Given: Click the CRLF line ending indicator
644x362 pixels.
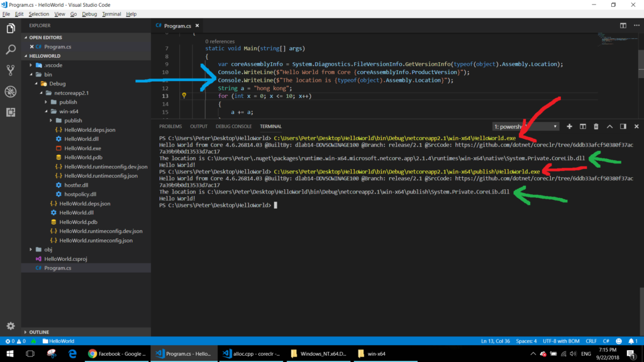Looking at the screenshot, I should point(591,341).
